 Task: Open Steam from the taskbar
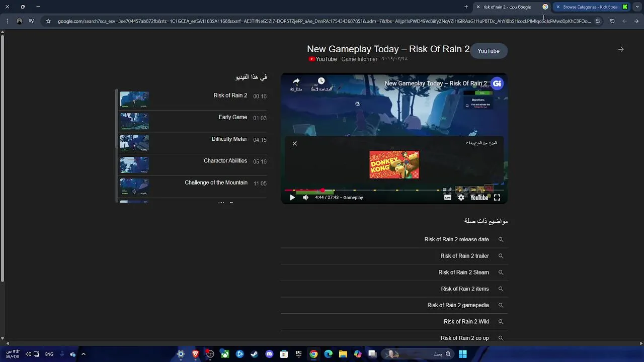tap(255, 354)
